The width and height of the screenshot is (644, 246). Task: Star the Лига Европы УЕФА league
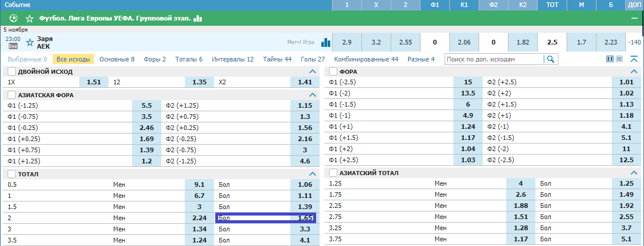[29, 19]
